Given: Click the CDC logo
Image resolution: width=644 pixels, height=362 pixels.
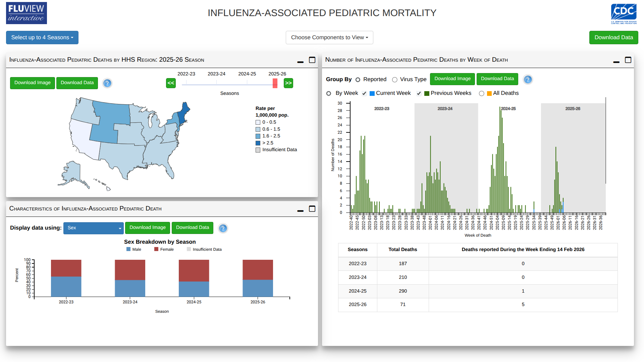Looking at the screenshot, I should click(x=624, y=13).
